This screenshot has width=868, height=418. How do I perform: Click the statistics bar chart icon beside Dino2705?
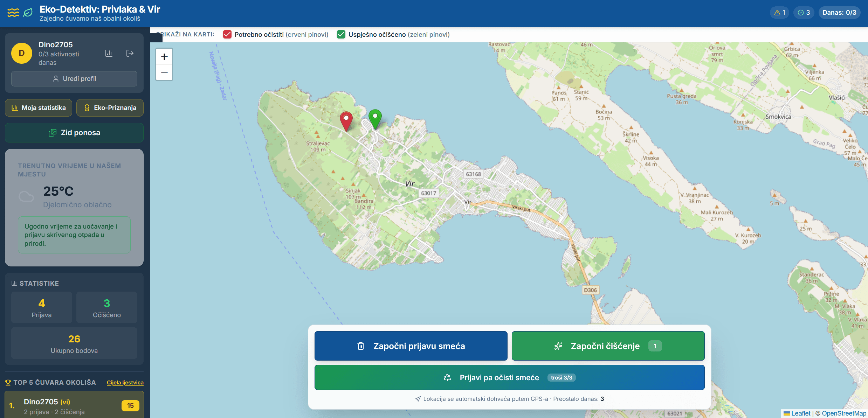click(109, 53)
